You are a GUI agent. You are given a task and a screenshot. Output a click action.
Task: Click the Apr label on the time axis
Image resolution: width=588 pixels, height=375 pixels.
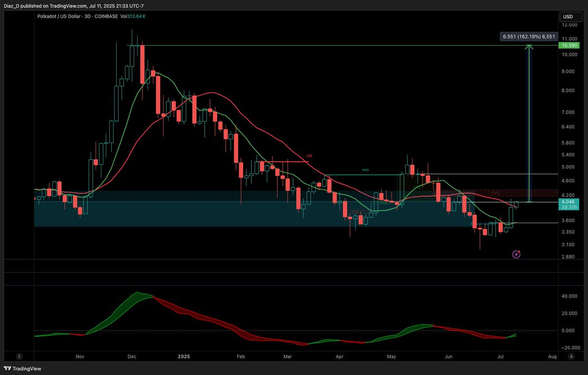(339, 356)
